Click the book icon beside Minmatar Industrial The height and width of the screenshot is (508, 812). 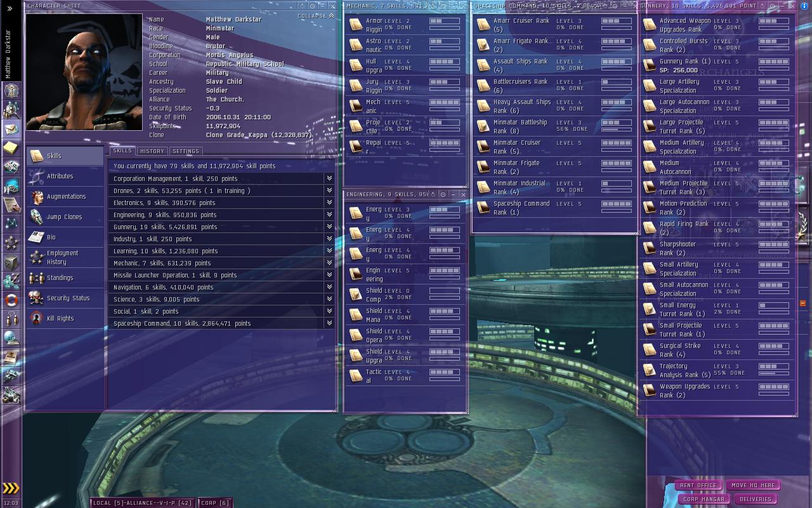(x=483, y=187)
